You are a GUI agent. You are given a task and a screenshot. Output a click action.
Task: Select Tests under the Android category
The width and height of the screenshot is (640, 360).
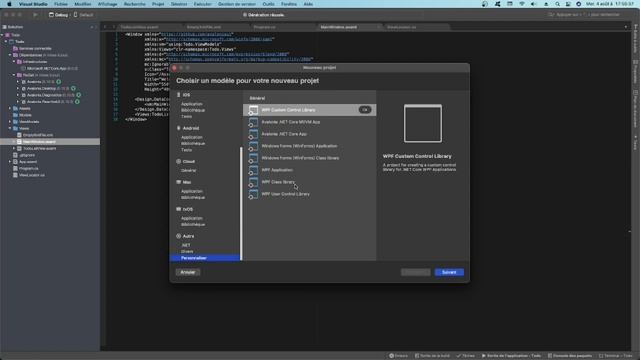point(187,150)
